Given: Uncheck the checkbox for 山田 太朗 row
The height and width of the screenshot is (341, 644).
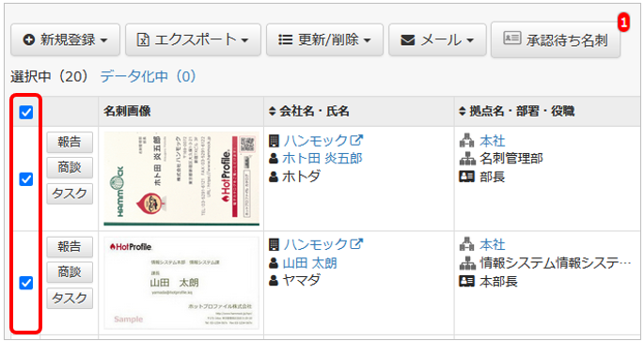Looking at the screenshot, I should tap(26, 283).
